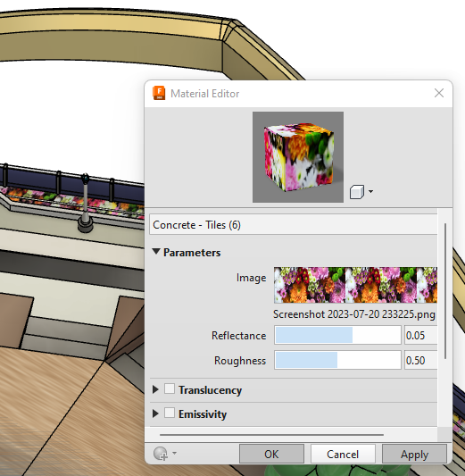Click the add material sphere icon
465x476 pixels.
coord(161,454)
